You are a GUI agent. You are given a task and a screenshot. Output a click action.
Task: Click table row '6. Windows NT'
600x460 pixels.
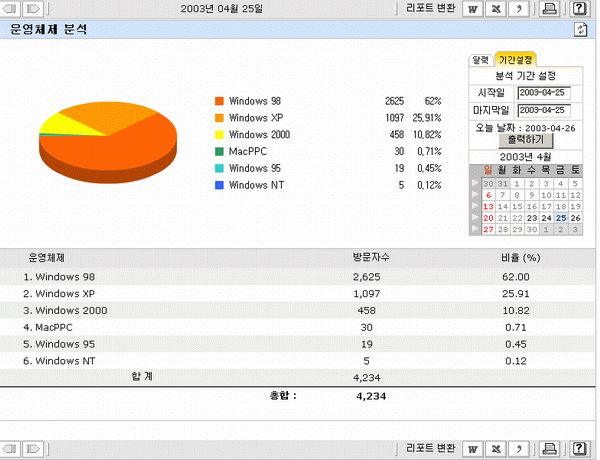pos(297,361)
